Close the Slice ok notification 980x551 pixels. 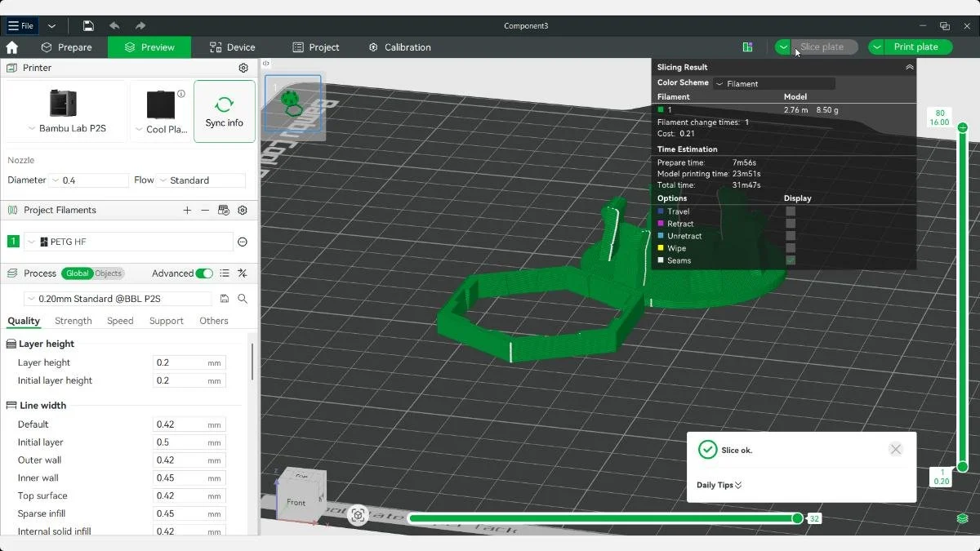(896, 450)
